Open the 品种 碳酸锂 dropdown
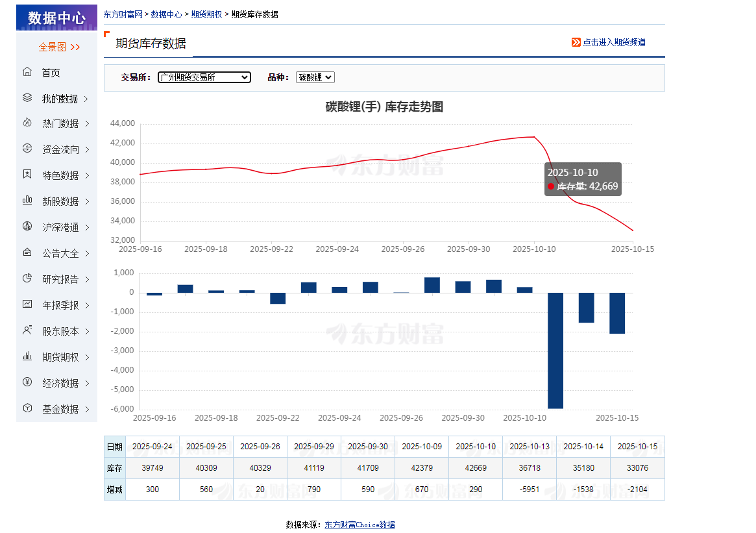The image size is (756, 533). (x=315, y=77)
